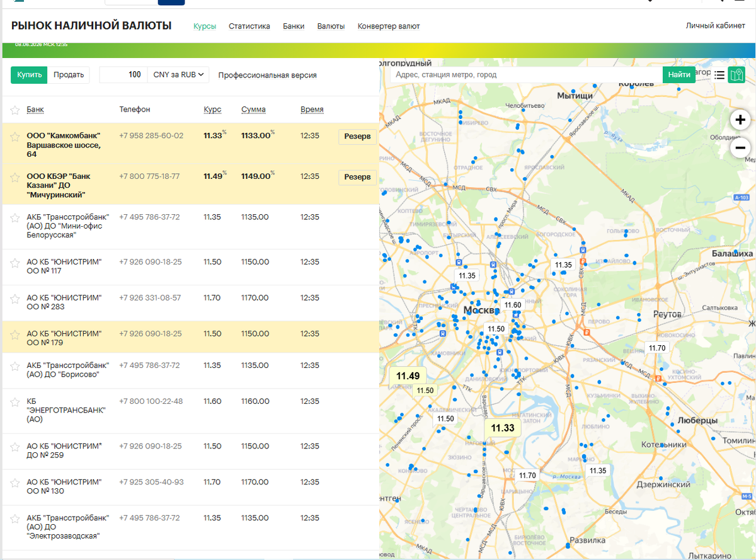The image size is (756, 560).
Task: Open the Статистика tab
Action: (249, 26)
